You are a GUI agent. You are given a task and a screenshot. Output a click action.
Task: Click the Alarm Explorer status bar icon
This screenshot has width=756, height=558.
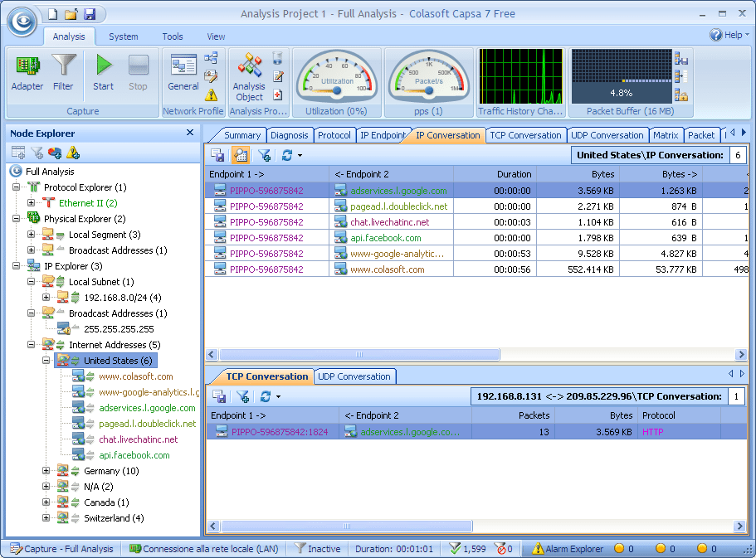539,549
